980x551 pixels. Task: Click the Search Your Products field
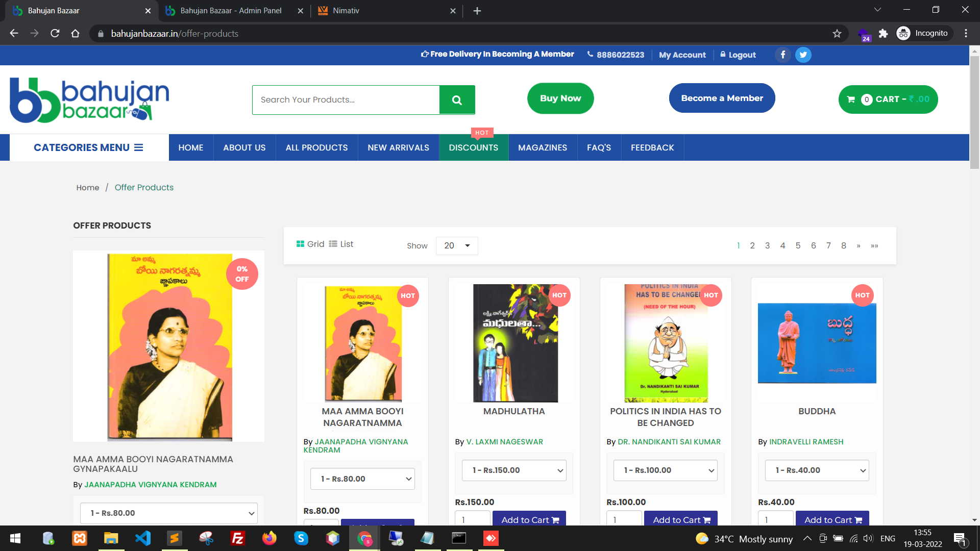[x=346, y=100]
